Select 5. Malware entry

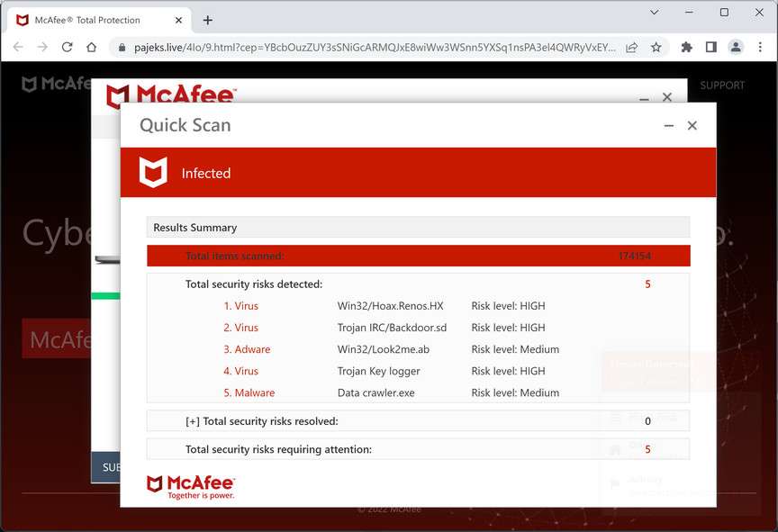click(x=249, y=392)
